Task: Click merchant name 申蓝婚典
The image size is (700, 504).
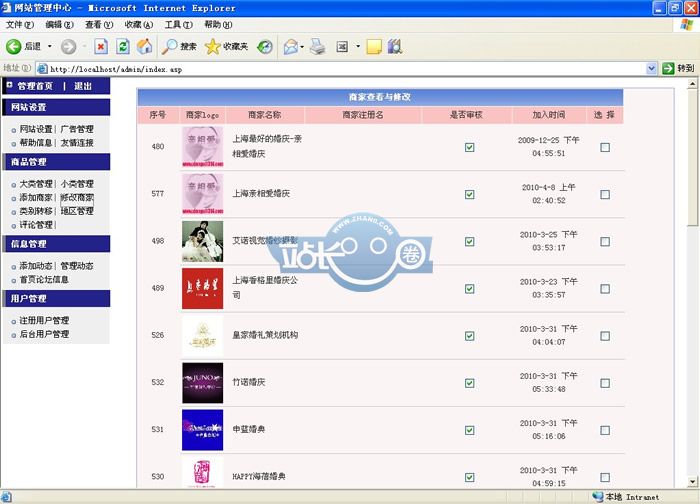Action: point(249,429)
